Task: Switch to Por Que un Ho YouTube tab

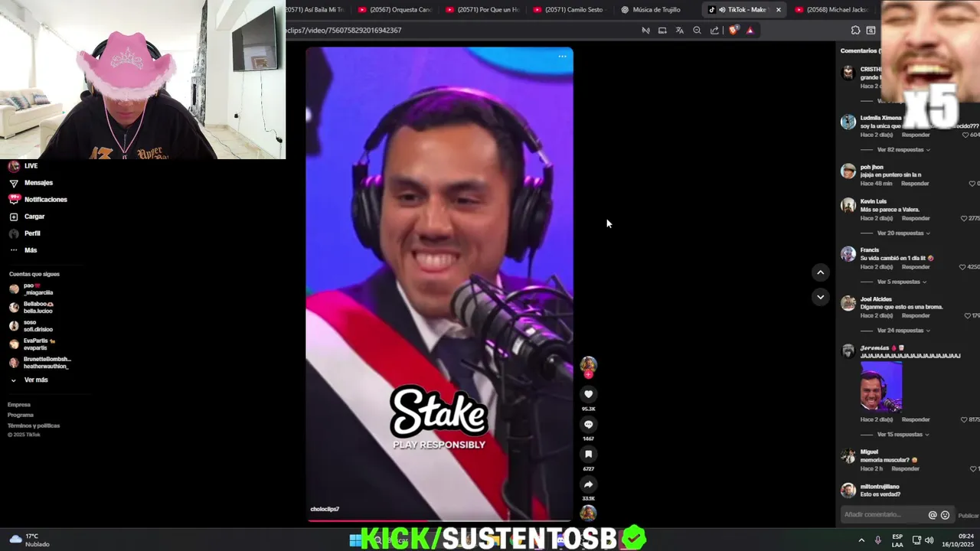Action: click(482, 10)
